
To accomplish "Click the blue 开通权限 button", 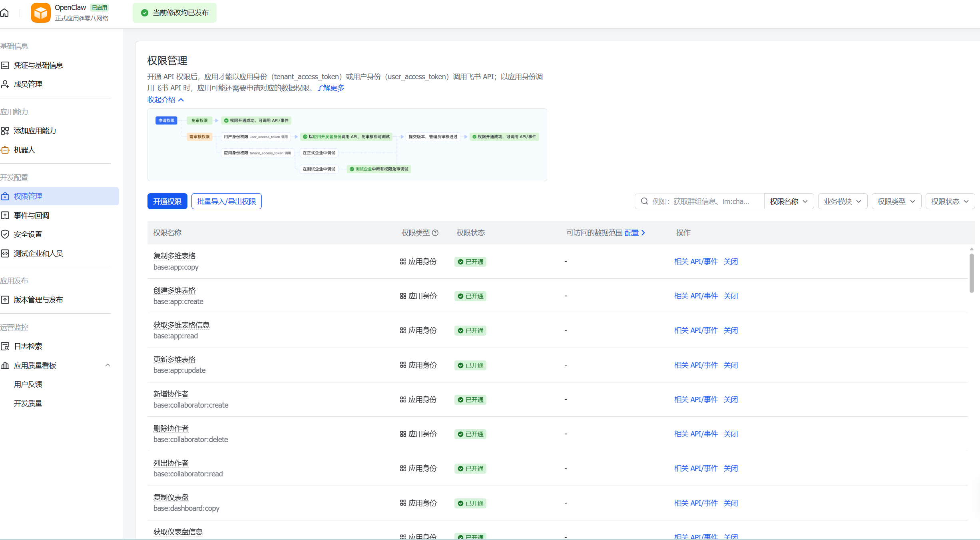I will coord(167,202).
